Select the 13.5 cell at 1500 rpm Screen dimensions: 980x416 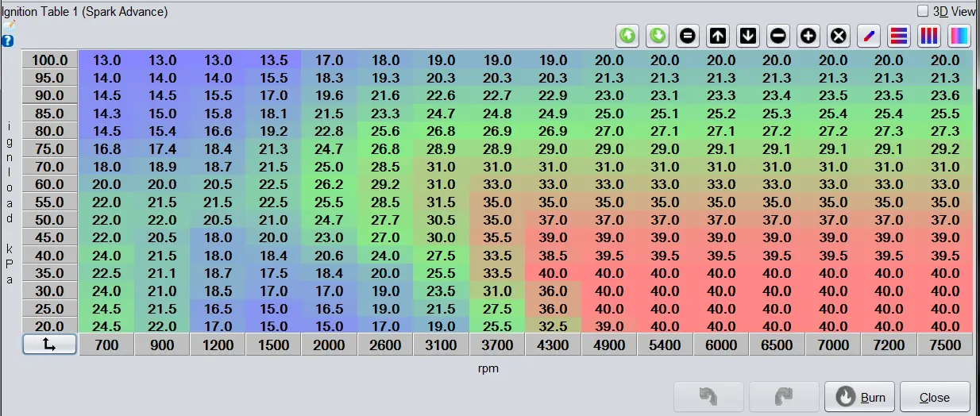click(274, 60)
